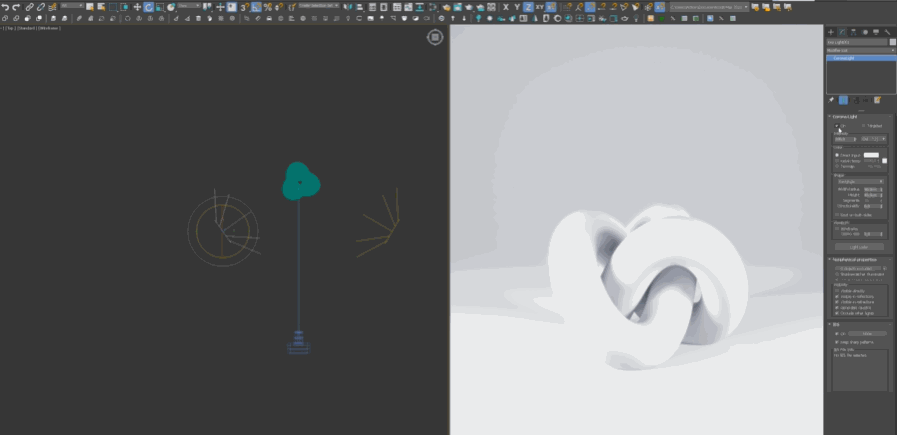Toggle the Occlude other lights checkbox

[x=837, y=313]
